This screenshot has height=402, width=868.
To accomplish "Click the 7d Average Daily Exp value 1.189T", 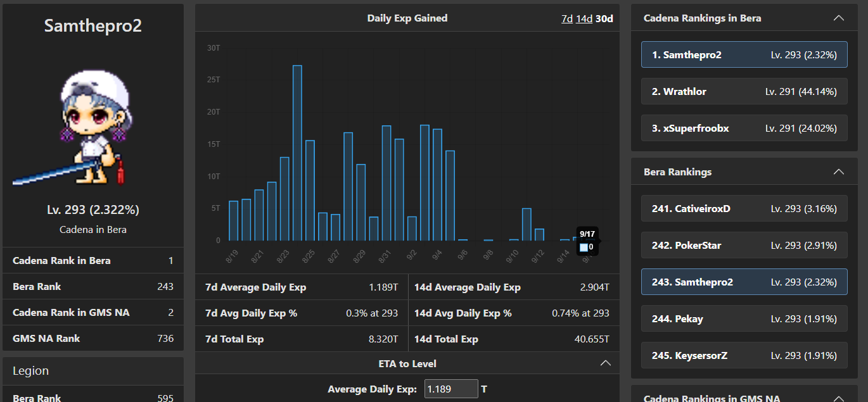I will (383, 287).
